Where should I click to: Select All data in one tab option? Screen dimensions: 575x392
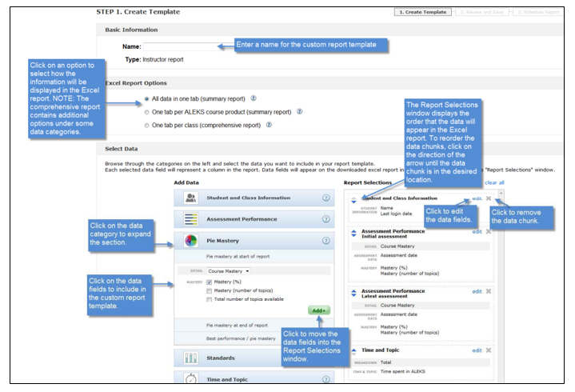(146, 99)
